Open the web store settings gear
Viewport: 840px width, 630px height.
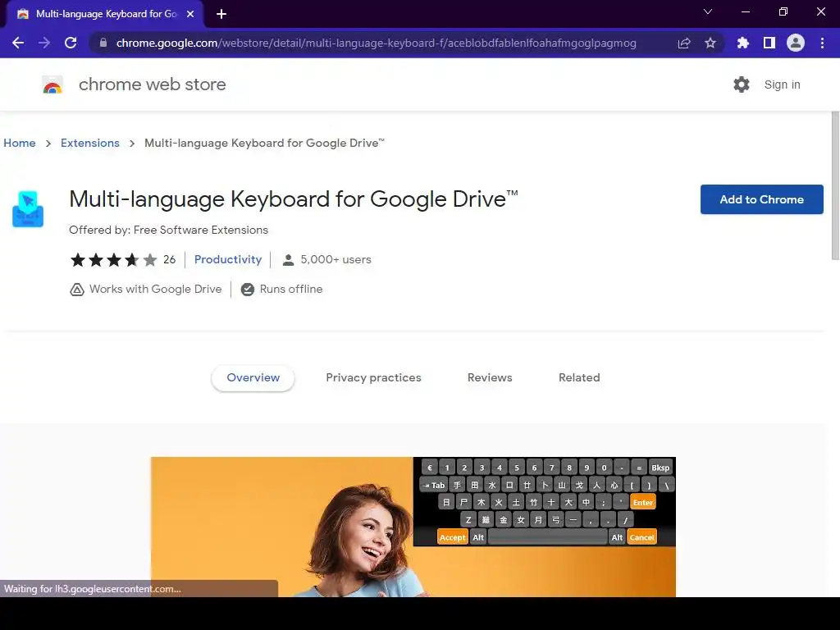pos(742,84)
